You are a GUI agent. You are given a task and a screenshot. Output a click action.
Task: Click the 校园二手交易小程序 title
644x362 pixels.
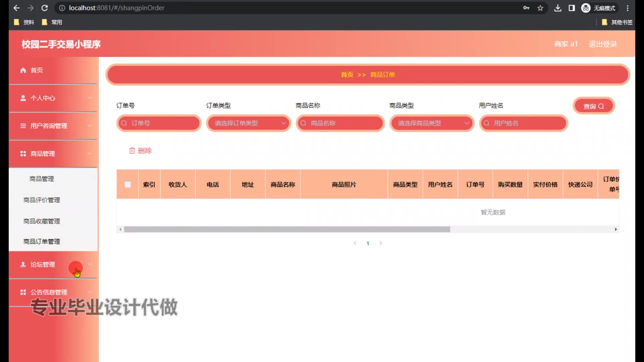61,44
